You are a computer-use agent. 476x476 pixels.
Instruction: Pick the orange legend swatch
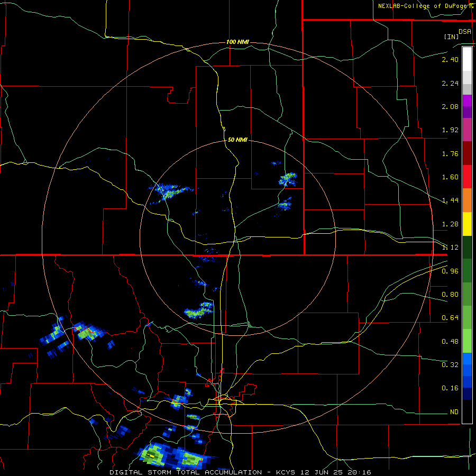click(x=467, y=200)
